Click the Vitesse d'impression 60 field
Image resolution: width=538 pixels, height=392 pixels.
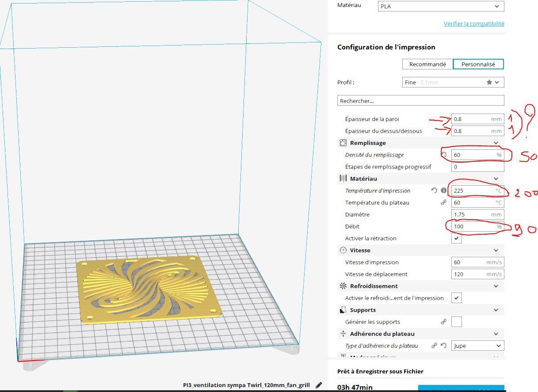tap(478, 262)
